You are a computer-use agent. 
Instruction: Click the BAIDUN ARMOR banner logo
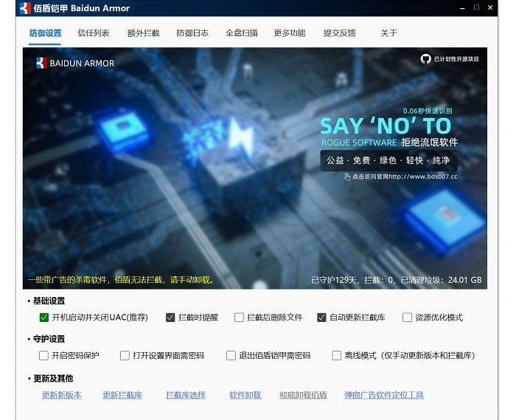pyautogui.click(x=75, y=63)
